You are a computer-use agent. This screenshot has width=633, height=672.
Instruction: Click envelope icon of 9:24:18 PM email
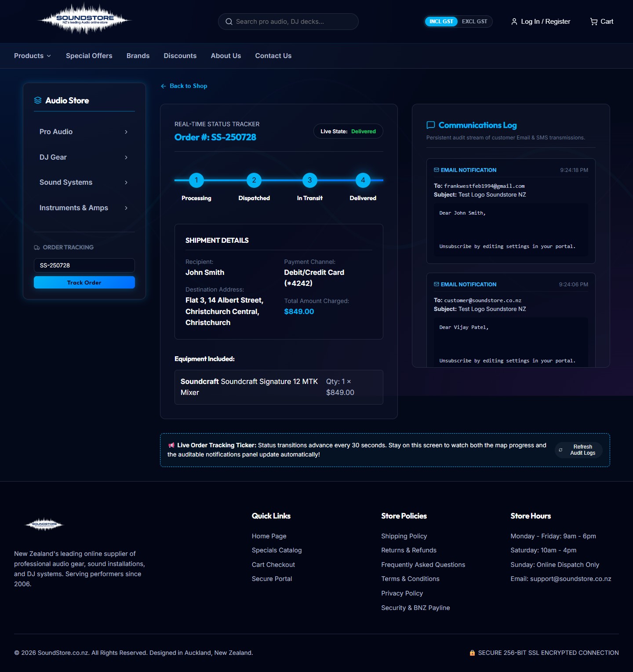pyautogui.click(x=437, y=170)
